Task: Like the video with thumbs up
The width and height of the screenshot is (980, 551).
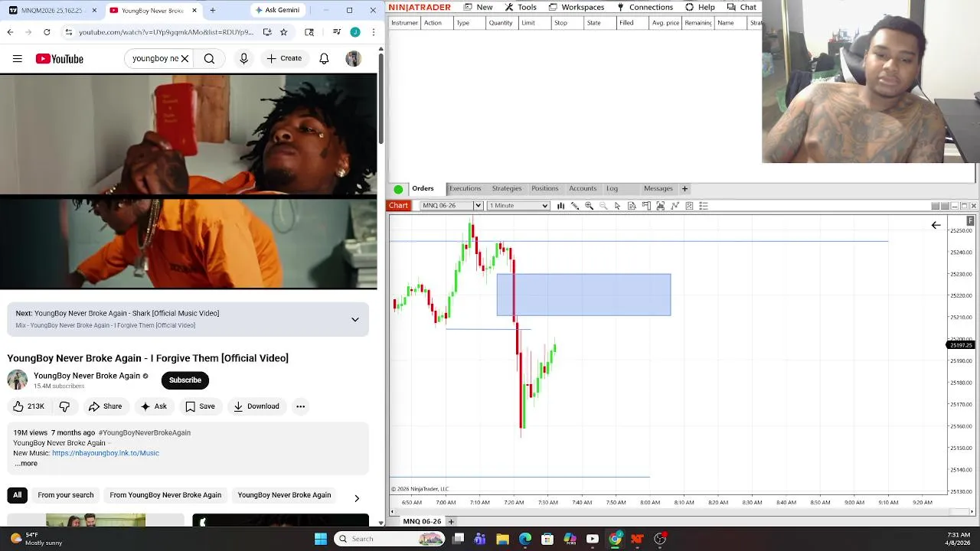Action: (28, 406)
